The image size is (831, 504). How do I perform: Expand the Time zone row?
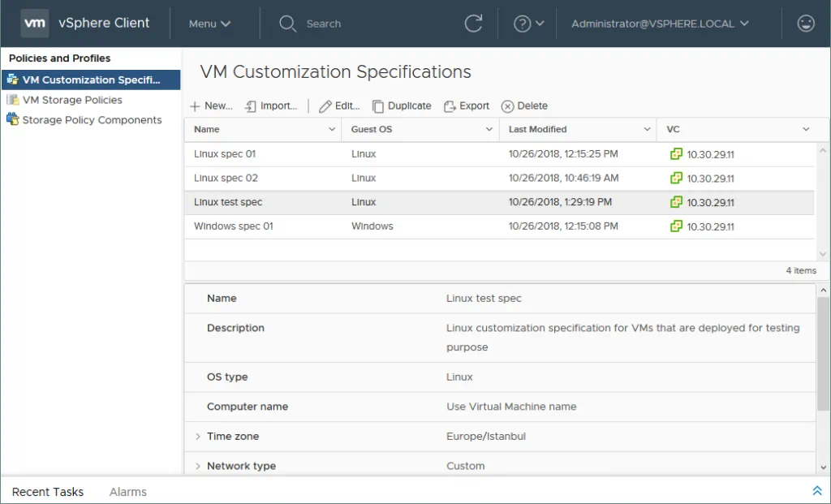[x=197, y=437]
